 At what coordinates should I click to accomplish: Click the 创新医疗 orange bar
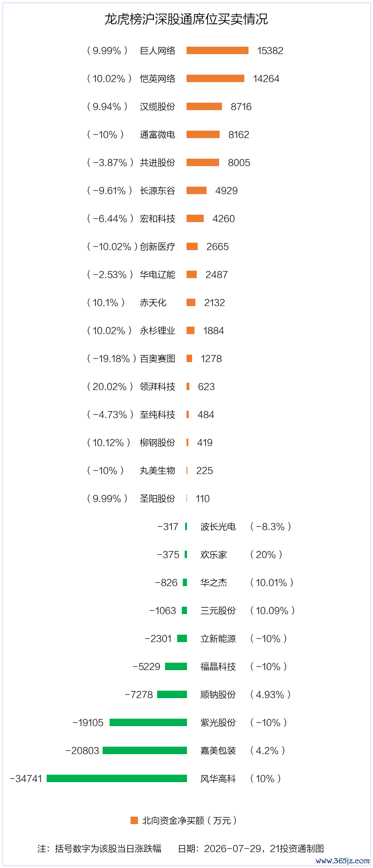[192, 246]
